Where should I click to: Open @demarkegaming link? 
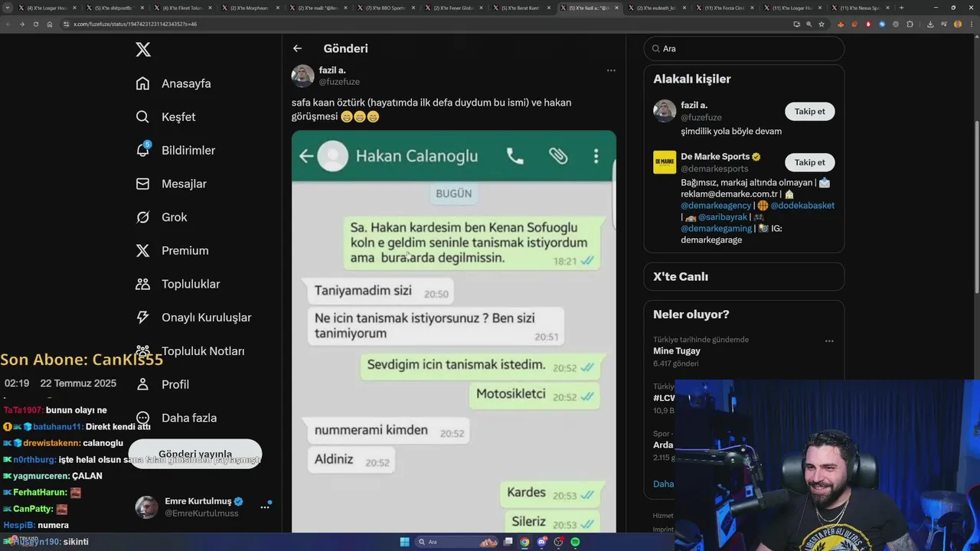tap(717, 229)
